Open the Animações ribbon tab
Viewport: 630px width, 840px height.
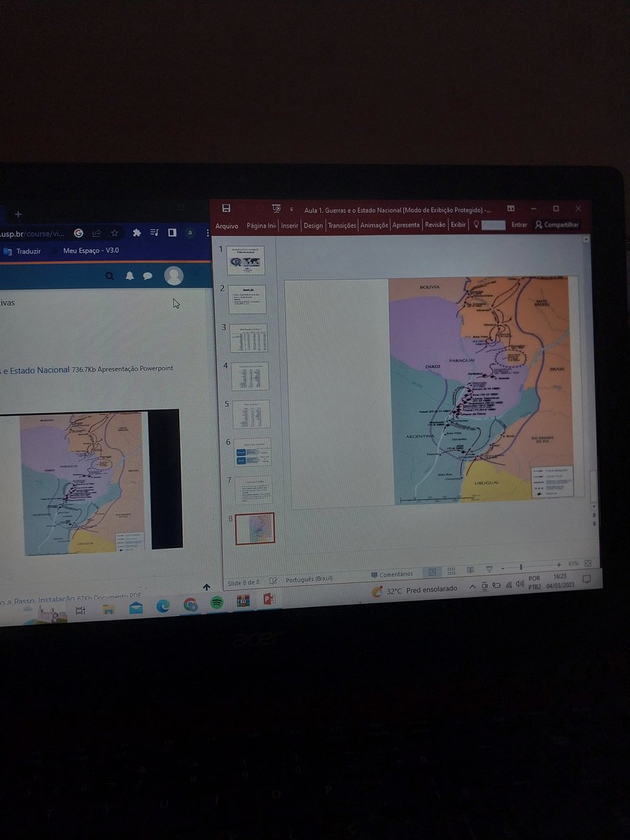click(374, 225)
